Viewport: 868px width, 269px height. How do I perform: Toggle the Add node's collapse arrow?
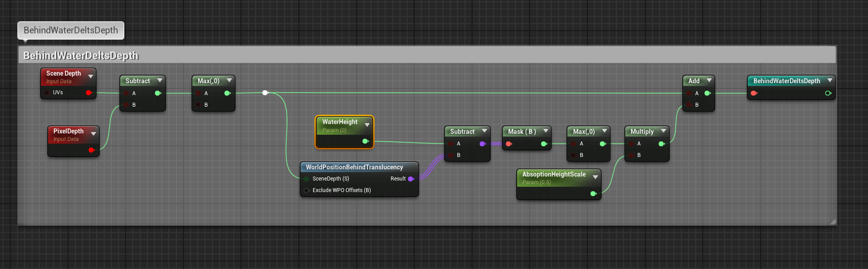tap(709, 80)
